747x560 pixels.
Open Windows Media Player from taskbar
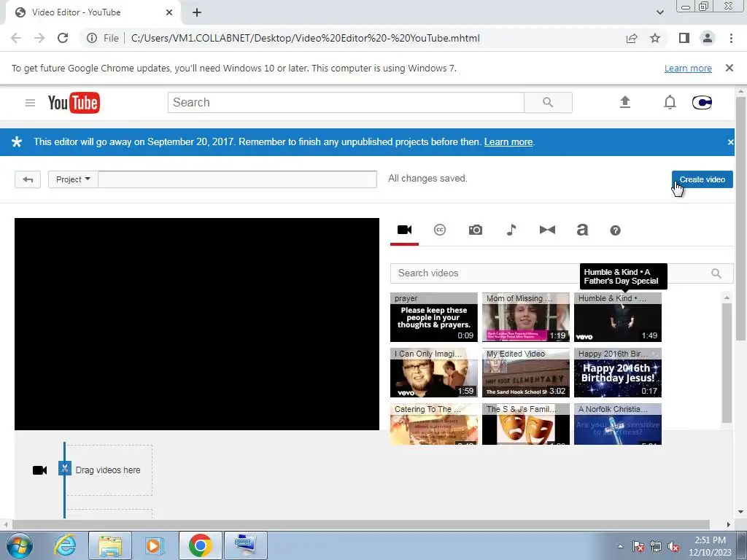(x=154, y=545)
